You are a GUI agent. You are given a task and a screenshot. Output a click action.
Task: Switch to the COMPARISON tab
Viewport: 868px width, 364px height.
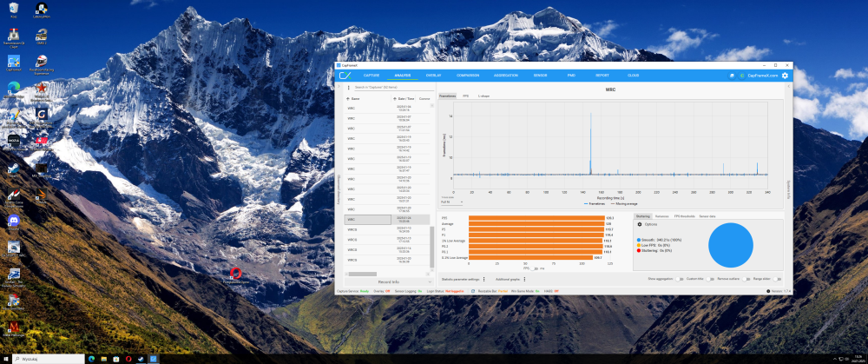tap(468, 76)
